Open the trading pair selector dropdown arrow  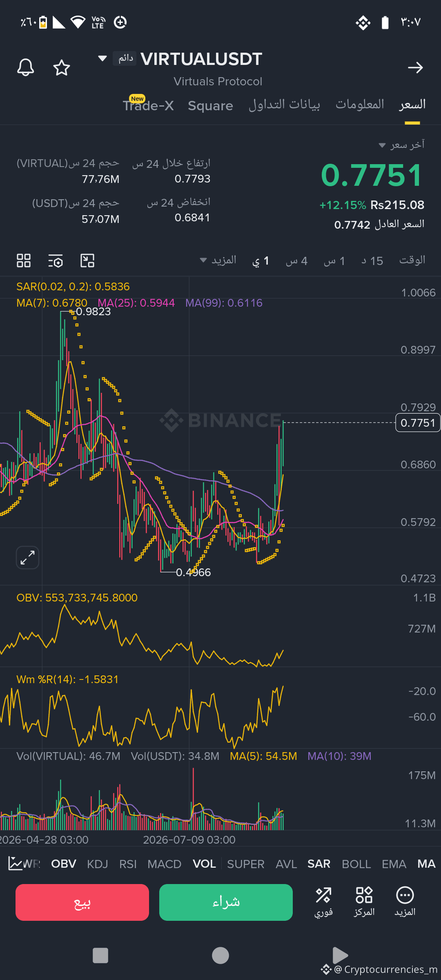[x=102, y=58]
